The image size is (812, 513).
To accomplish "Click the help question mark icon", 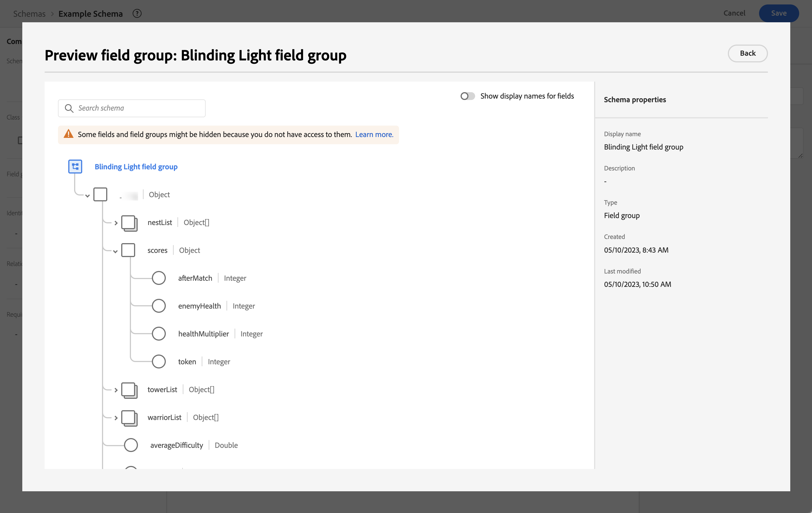I will point(137,13).
